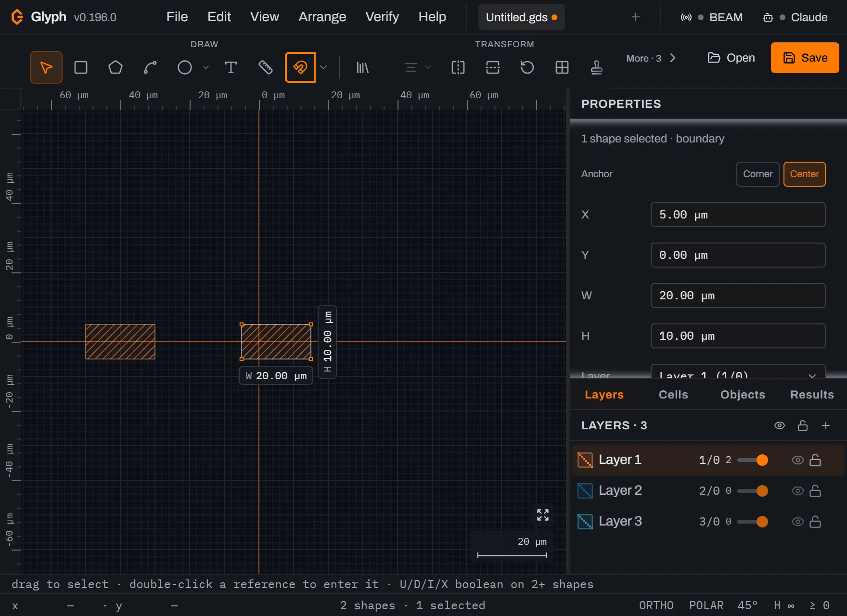Screen dimensions: 847x616
Task: Click the stamp transform icon
Action: 597,67
